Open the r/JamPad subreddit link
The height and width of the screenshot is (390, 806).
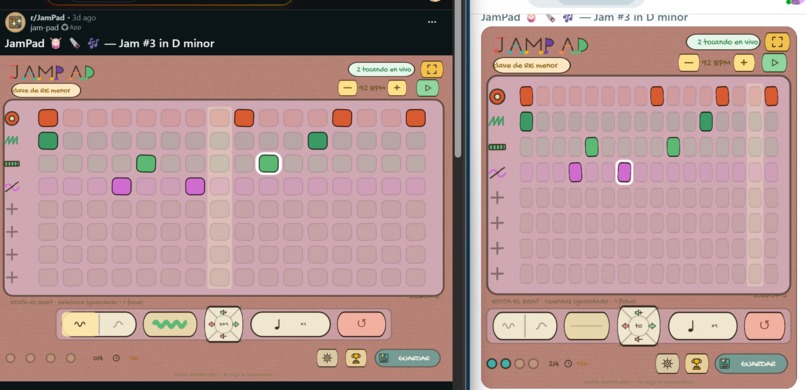pos(47,18)
